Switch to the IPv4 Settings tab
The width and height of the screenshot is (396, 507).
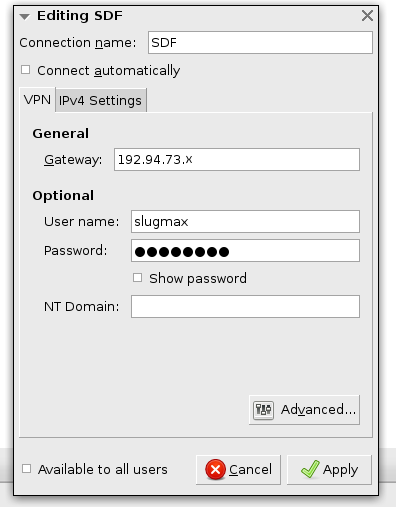click(100, 100)
